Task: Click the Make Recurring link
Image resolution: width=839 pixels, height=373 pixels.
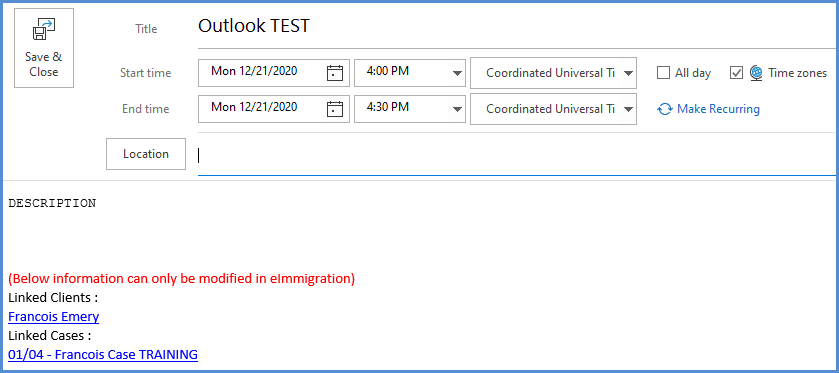Action: (718, 109)
